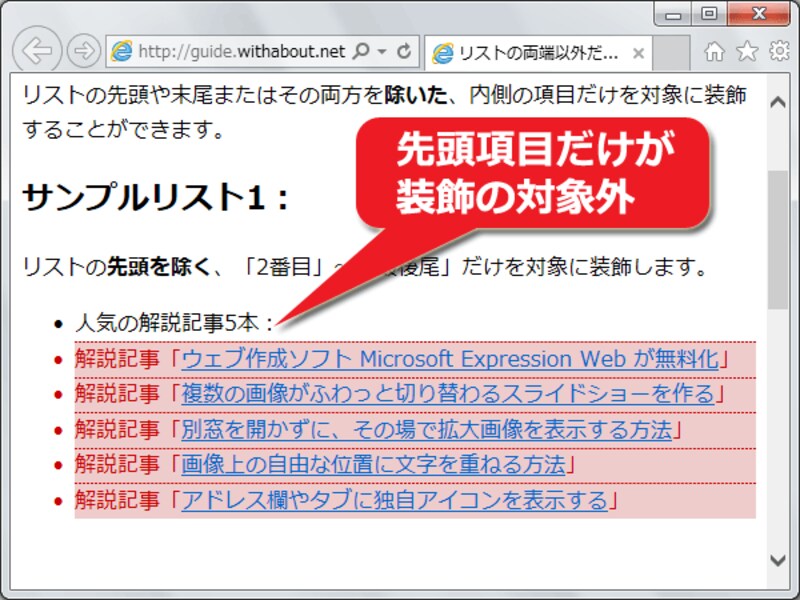Open the Tools gear icon
Viewport: 800px width, 600px height.
[x=778, y=51]
